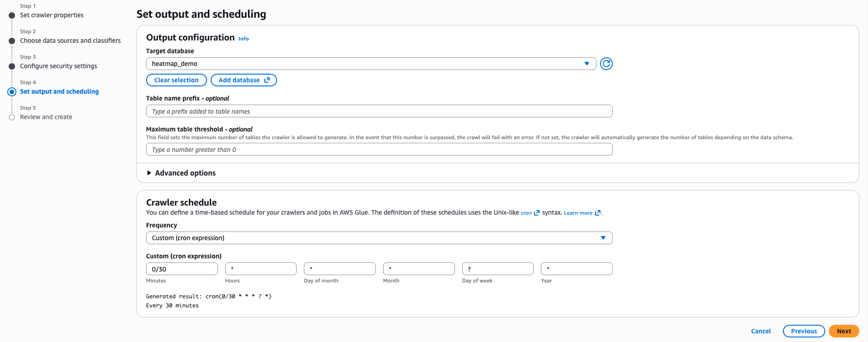Go to Step 1 Set crawler properties

[51, 15]
